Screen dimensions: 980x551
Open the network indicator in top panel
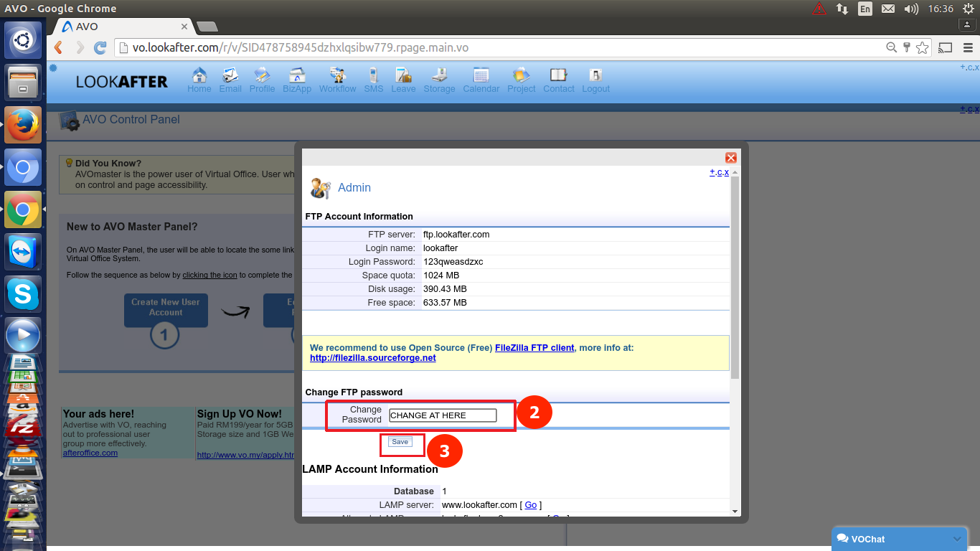842,9
